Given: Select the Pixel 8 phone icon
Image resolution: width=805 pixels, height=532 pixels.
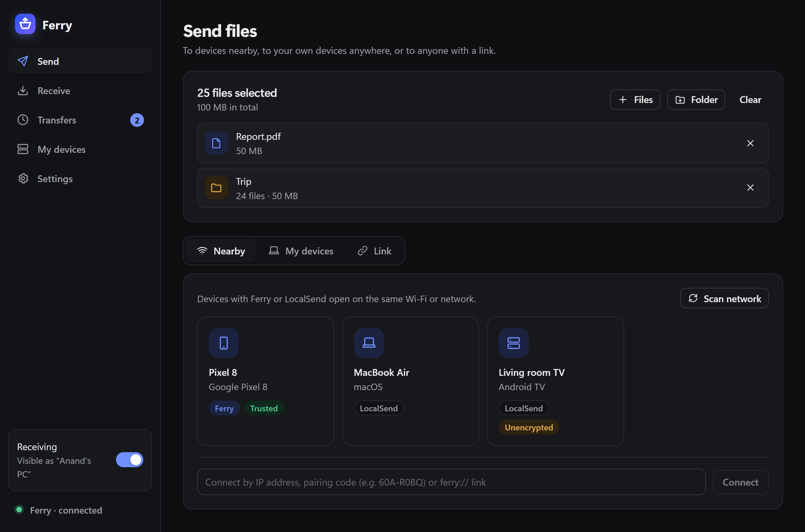Looking at the screenshot, I should pyautogui.click(x=223, y=343).
